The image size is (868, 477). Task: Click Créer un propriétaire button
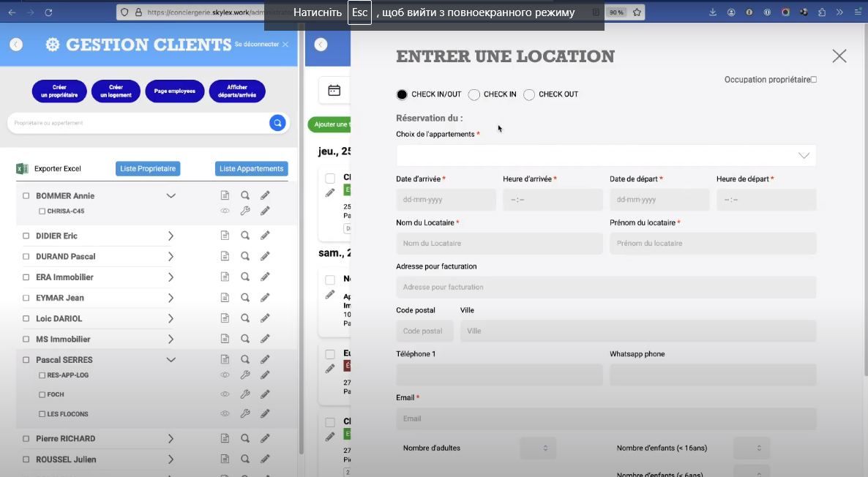tap(59, 91)
